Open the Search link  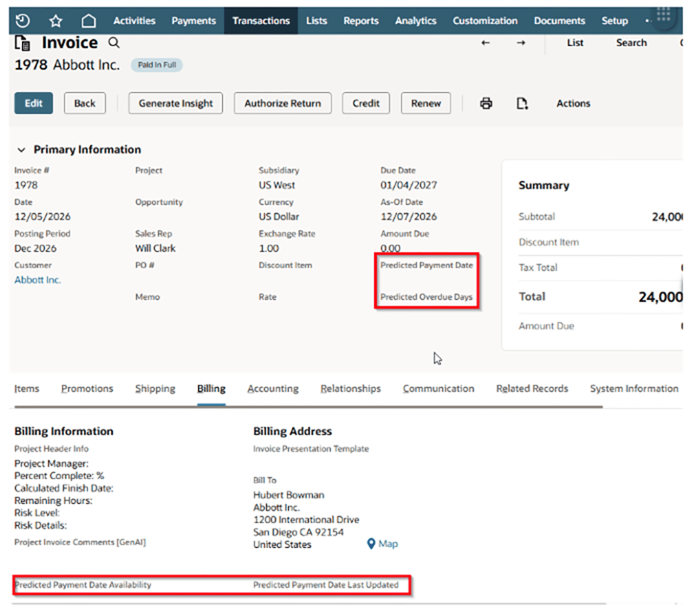tap(631, 43)
